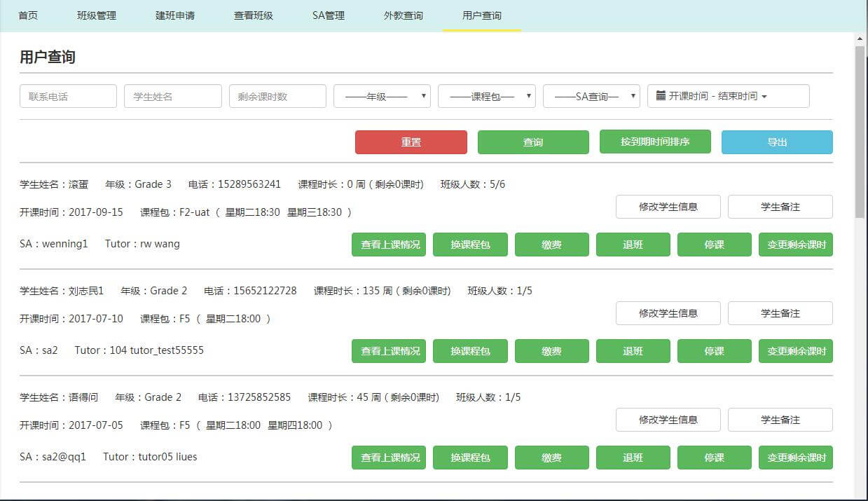The image size is (868, 501).
Task: Open the 年级 grade dropdown
Action: pyautogui.click(x=382, y=97)
